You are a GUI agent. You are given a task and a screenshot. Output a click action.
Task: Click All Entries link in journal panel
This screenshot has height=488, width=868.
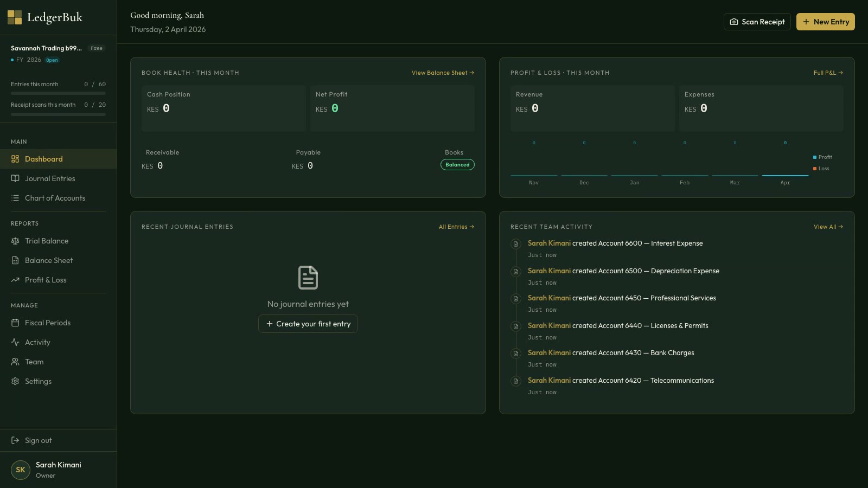click(456, 227)
